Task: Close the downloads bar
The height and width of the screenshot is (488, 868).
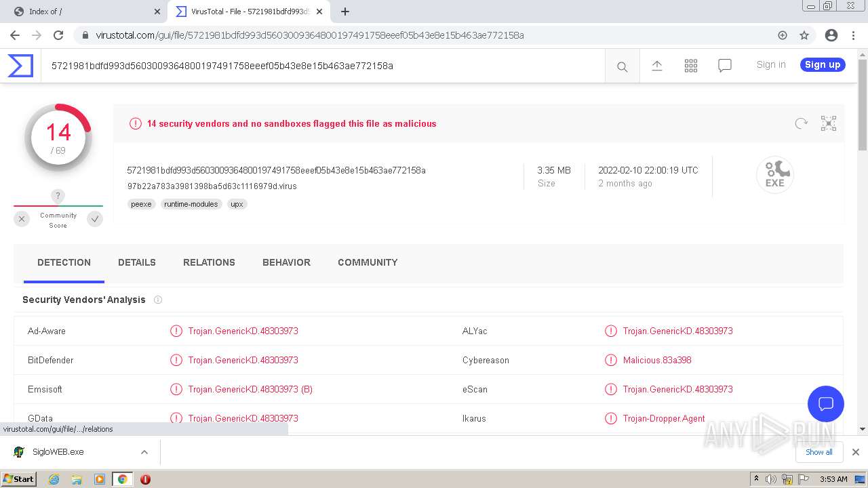Action: coord(855,452)
